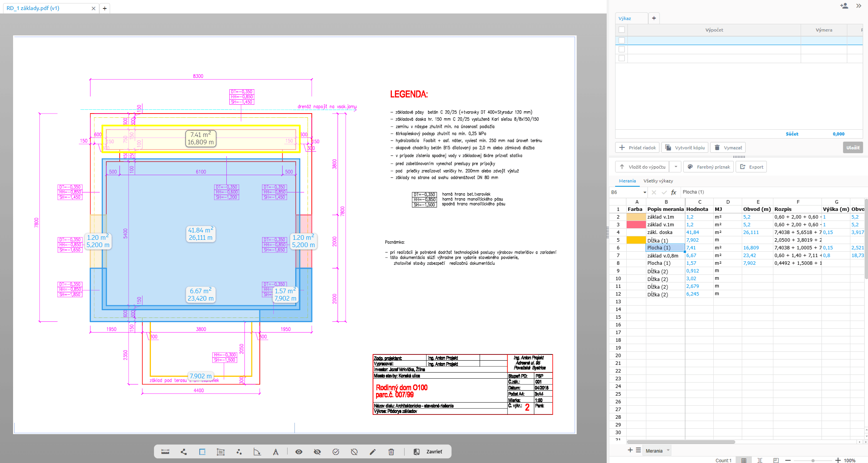Expand the B6 cell name box dropdown

click(x=645, y=192)
